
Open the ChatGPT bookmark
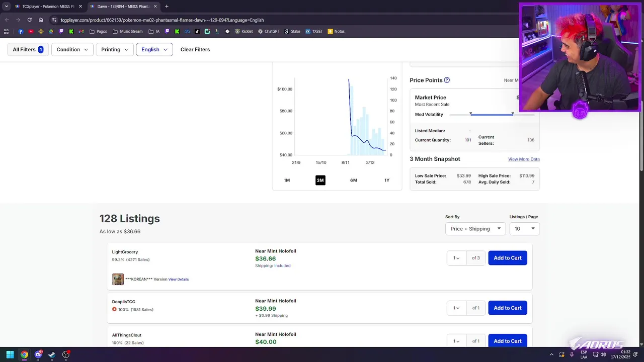[x=268, y=31]
